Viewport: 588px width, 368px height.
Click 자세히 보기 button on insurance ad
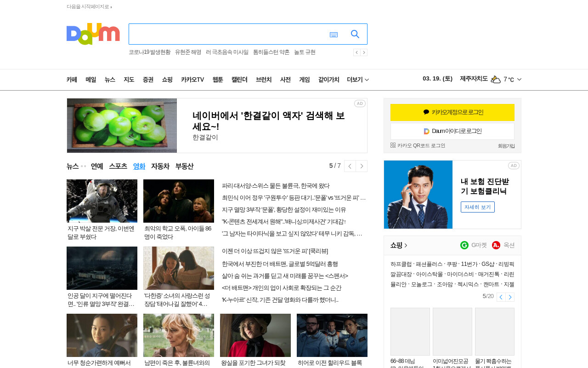478,207
